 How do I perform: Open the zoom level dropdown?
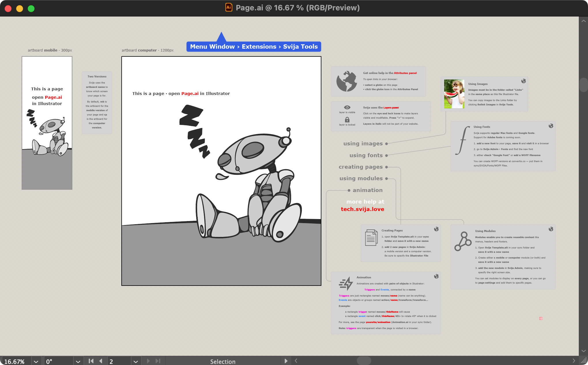pyautogui.click(x=36, y=362)
